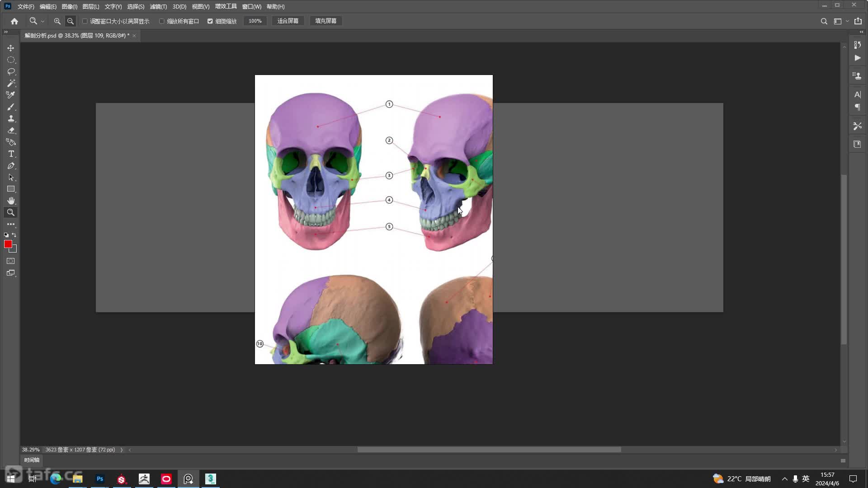Select the Magic Wand tool
This screenshot has width=868, height=488.
click(x=11, y=83)
